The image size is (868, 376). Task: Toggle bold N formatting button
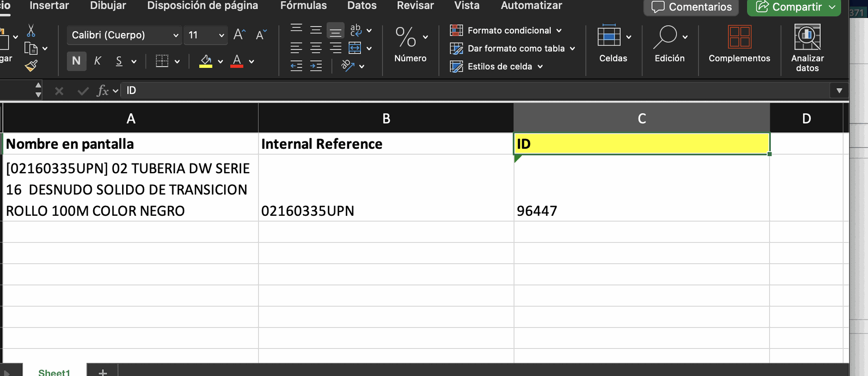tap(76, 61)
